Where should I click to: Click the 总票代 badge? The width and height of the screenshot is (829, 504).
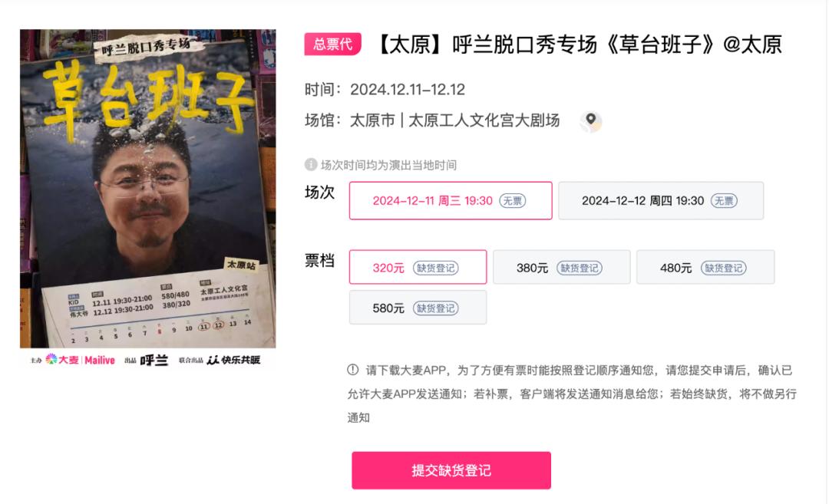point(332,44)
